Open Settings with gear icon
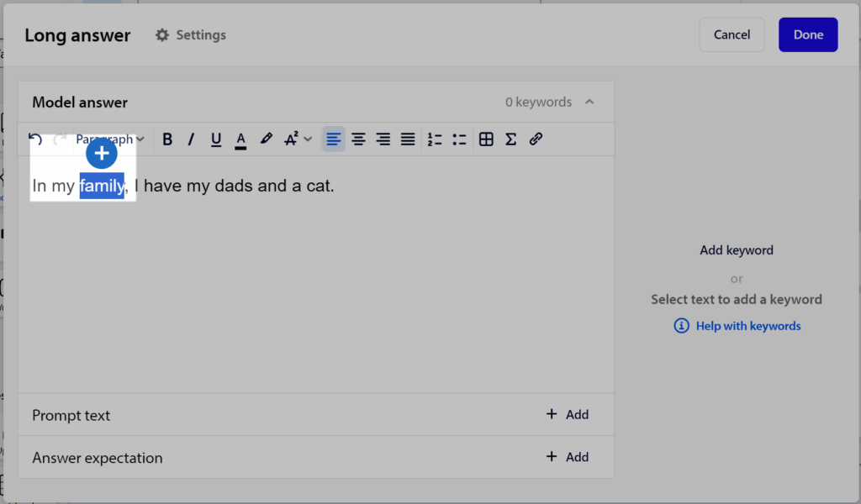This screenshot has width=861, height=504. coord(191,35)
